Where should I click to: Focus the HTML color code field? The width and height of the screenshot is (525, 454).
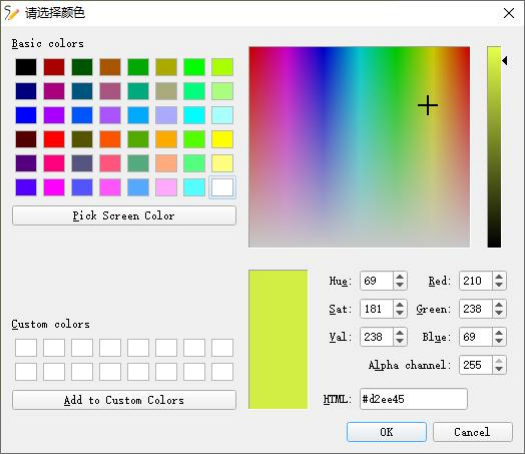(414, 399)
